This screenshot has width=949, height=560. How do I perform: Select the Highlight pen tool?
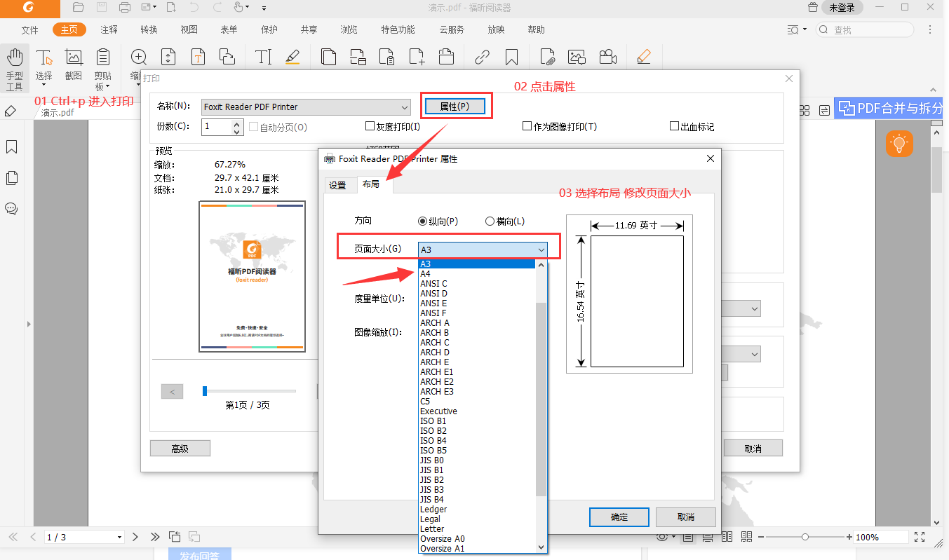[x=293, y=57]
